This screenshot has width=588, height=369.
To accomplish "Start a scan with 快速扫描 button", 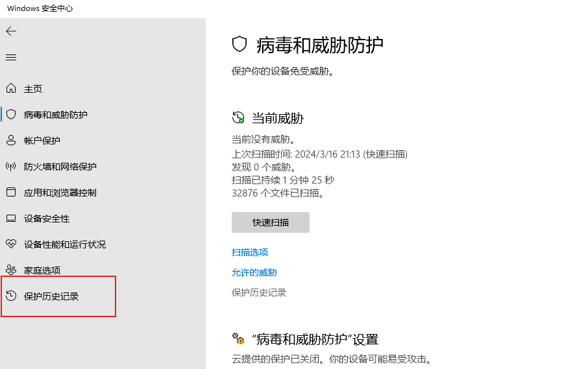I will click(271, 222).
